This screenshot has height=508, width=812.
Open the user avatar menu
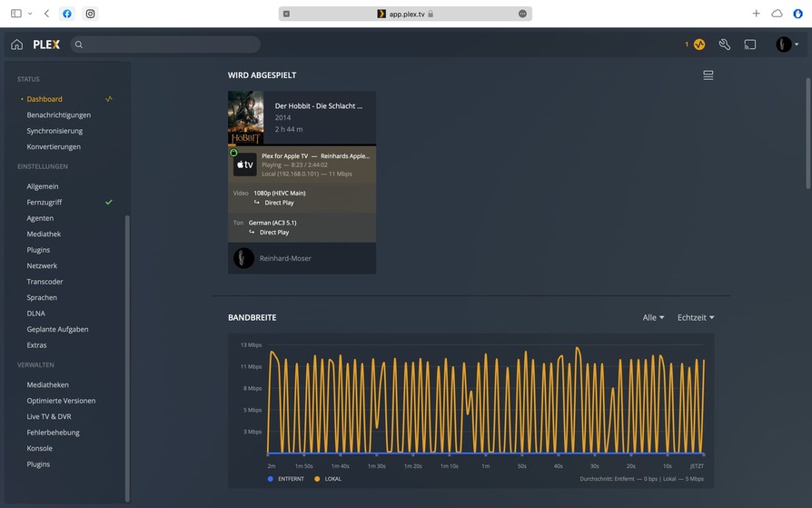click(x=787, y=45)
